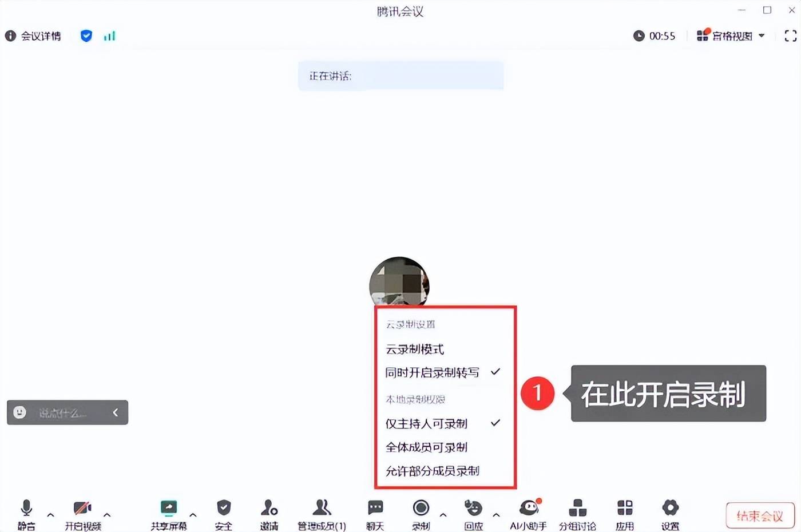Viewport: 801px width, 532px height.
Task: Select 仅主持人可录制 permission
Action: pos(443,423)
